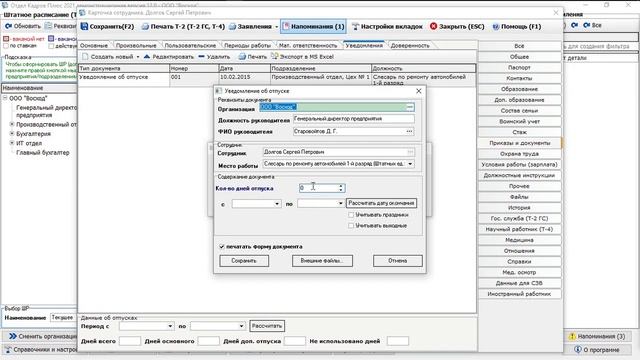Open the Место работы dropdown
The image size is (640, 360).
(x=410, y=164)
